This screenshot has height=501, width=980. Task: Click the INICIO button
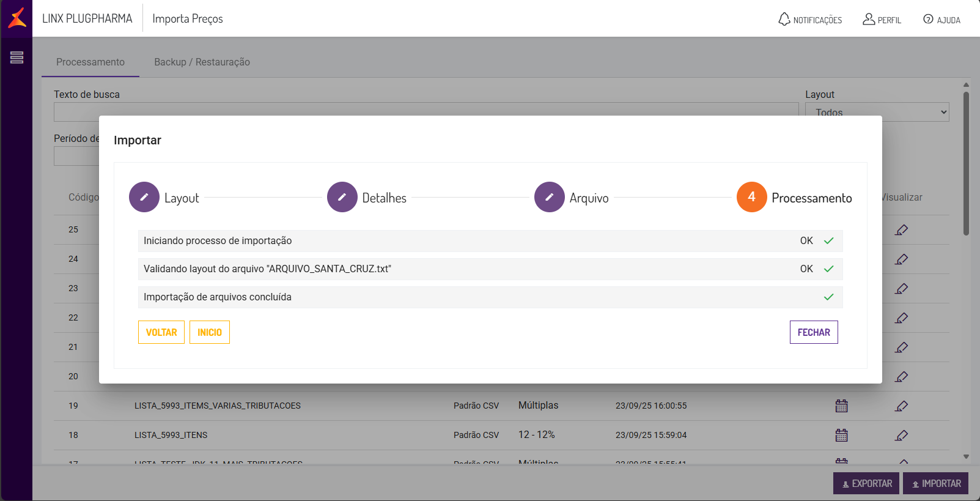210,332
